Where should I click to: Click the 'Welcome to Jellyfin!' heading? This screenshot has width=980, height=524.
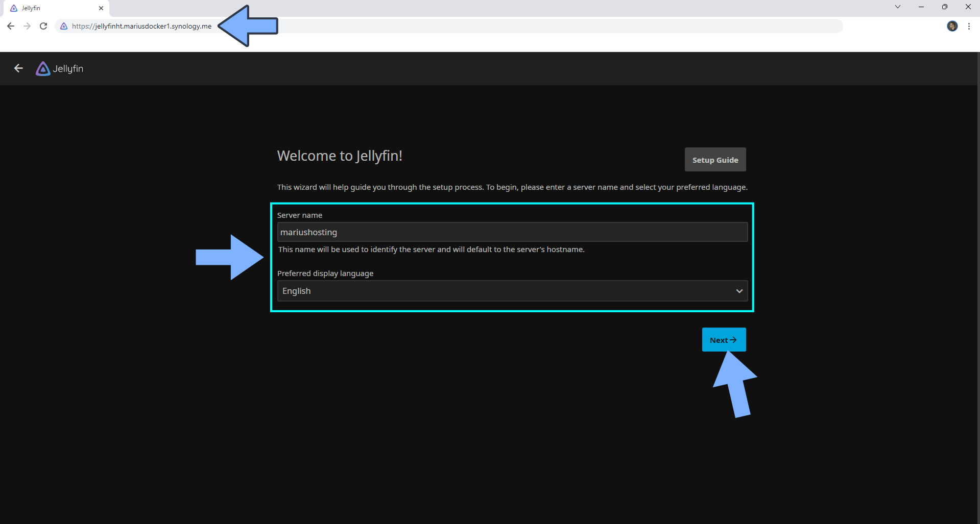pyautogui.click(x=340, y=156)
